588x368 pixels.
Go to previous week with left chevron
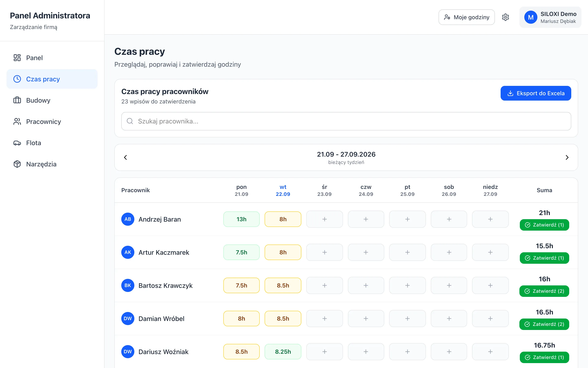(x=125, y=157)
